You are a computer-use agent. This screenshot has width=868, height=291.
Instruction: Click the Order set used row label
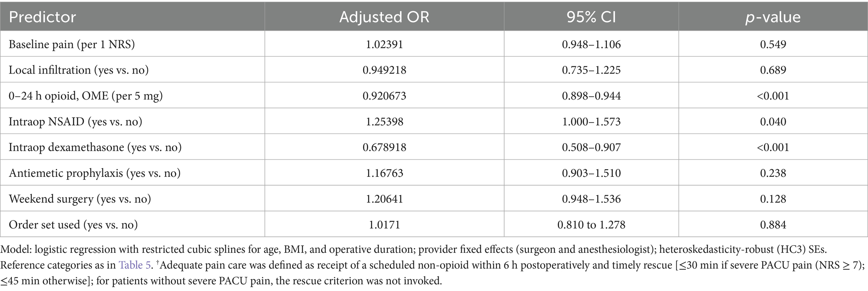point(73,225)
